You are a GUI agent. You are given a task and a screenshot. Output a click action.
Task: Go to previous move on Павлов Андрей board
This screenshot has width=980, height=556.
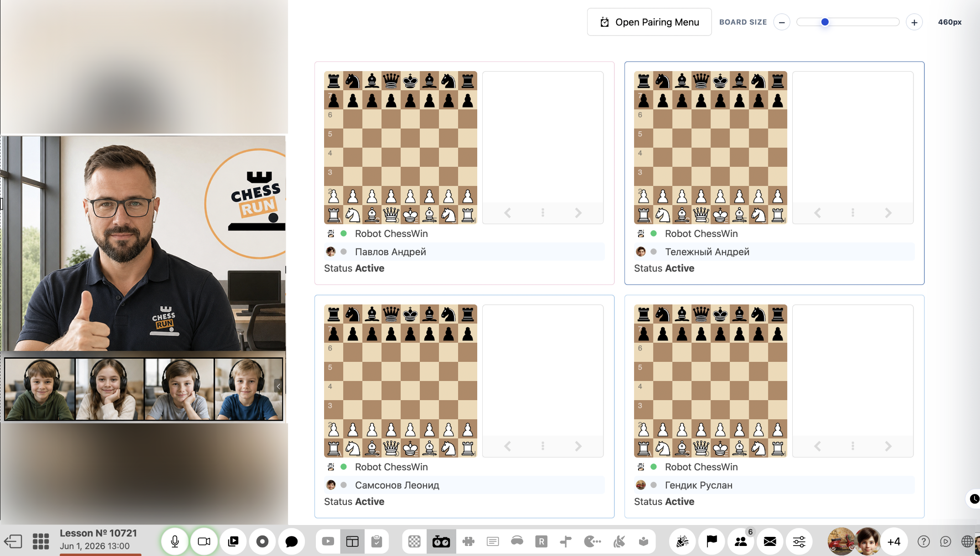pyautogui.click(x=508, y=213)
